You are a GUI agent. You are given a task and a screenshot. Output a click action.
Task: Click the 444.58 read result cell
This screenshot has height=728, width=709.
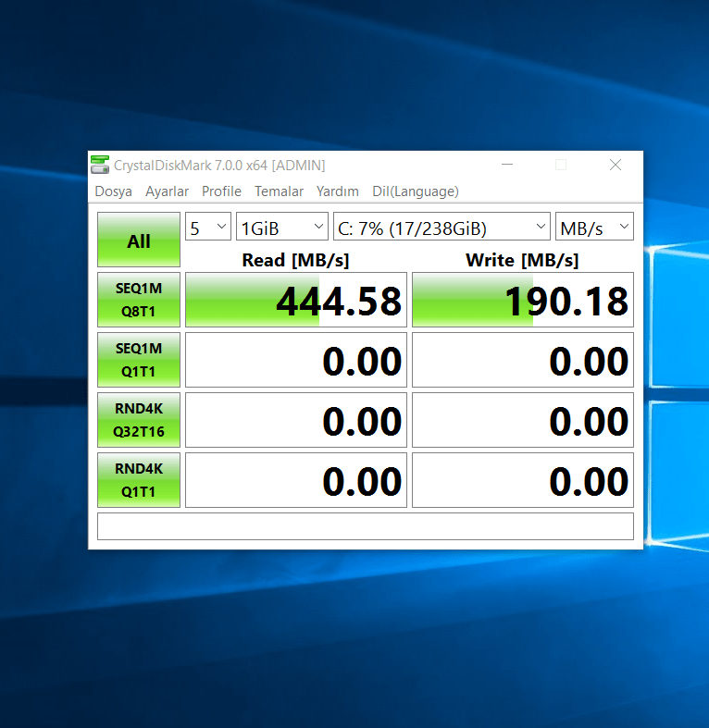click(x=296, y=300)
